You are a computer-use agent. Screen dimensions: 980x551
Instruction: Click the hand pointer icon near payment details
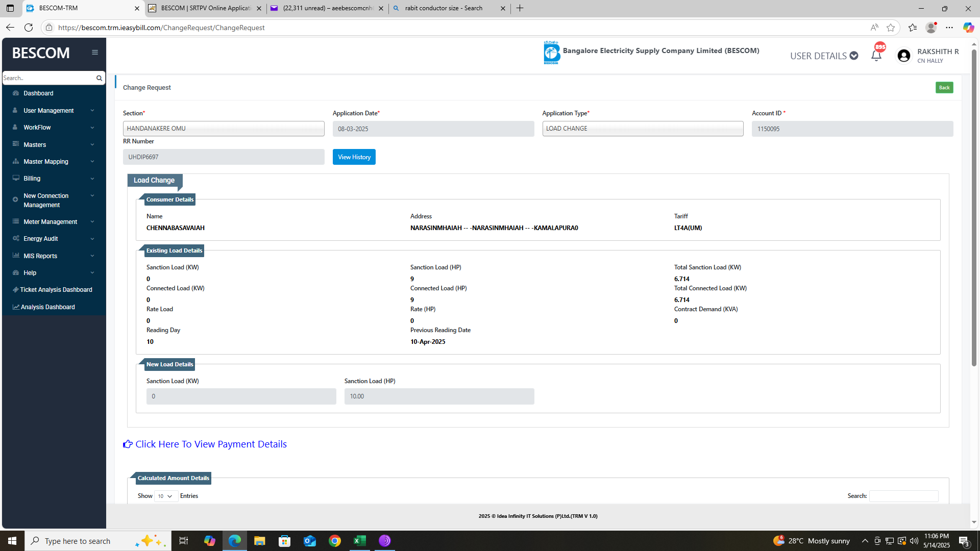click(128, 444)
